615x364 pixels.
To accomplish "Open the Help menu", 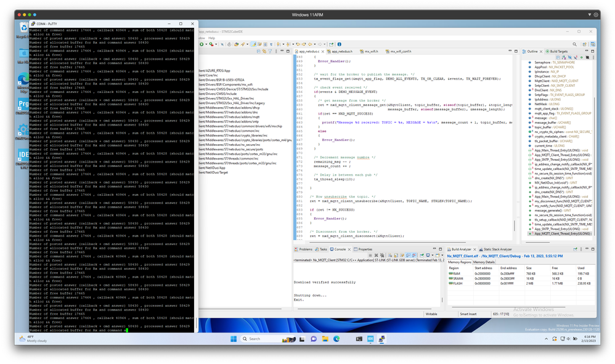I will (x=212, y=38).
